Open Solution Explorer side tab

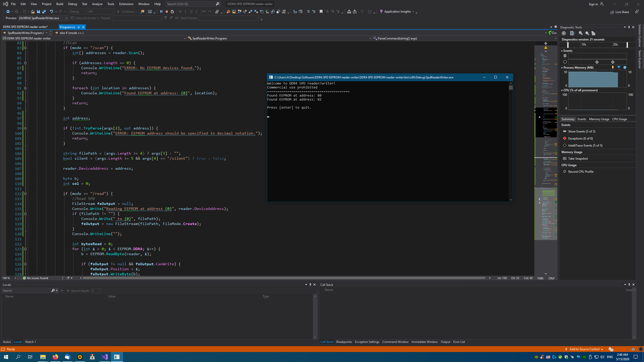640,36
